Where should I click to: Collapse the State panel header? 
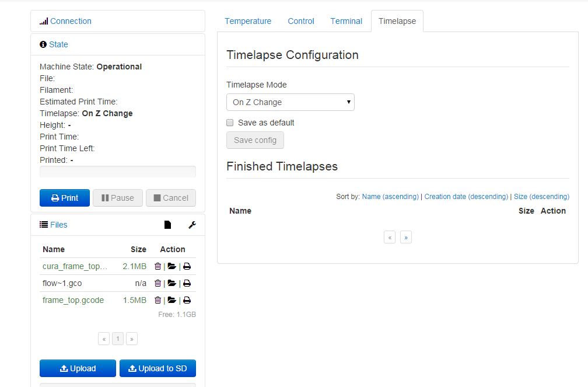58,44
